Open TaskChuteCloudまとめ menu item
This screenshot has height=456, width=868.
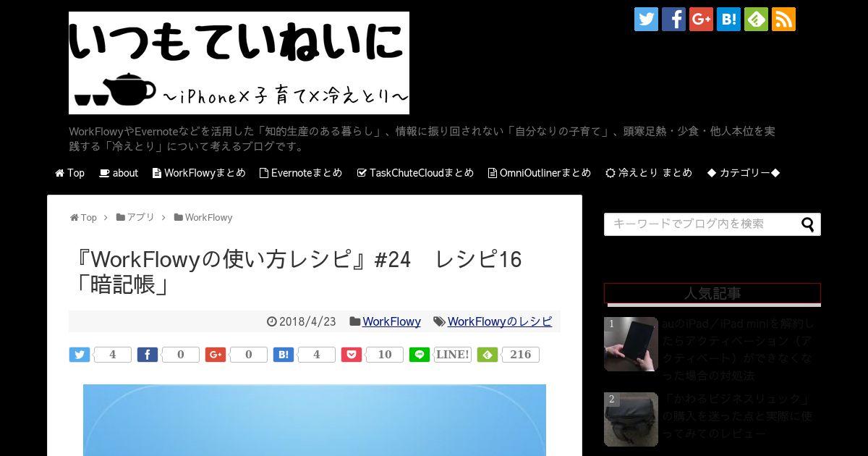tap(415, 173)
